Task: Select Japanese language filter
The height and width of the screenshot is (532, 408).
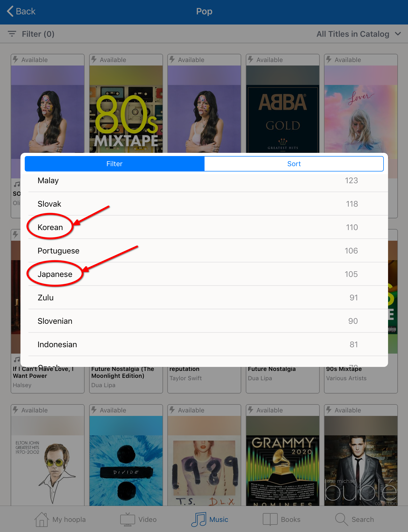Action: [x=55, y=274]
